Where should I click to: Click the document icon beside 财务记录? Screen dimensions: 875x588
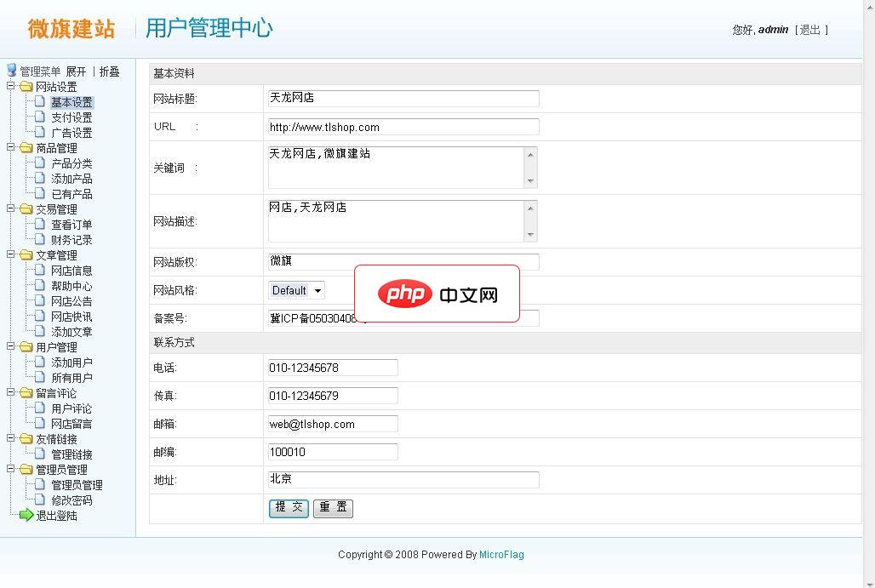[41, 240]
